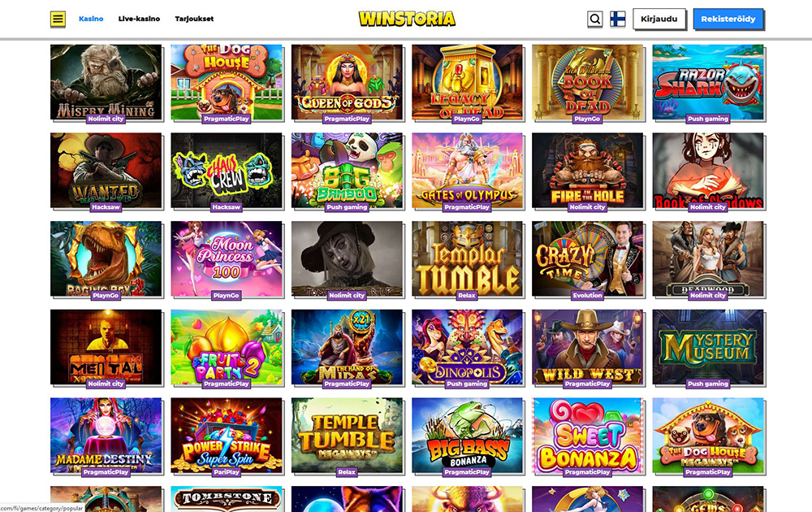Screen dimensions: 812x512
Task: Switch to the Kasino tab
Action: pyautogui.click(x=91, y=19)
